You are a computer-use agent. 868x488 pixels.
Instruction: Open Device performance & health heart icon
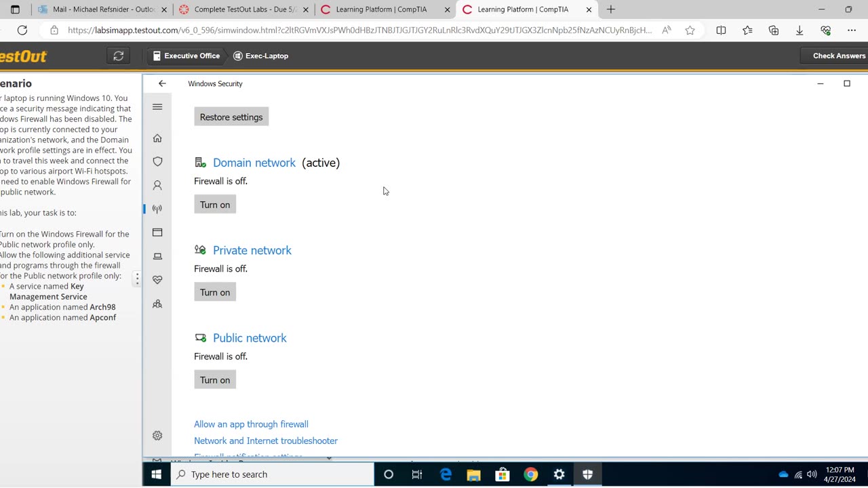[x=157, y=280]
